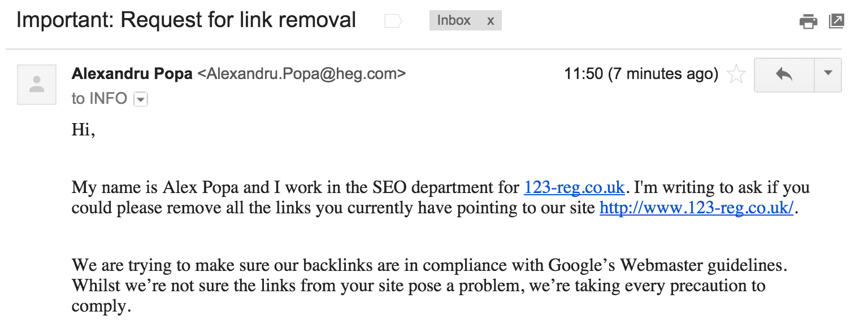Remove the Inbox label with its x
868x333 pixels.
(491, 21)
